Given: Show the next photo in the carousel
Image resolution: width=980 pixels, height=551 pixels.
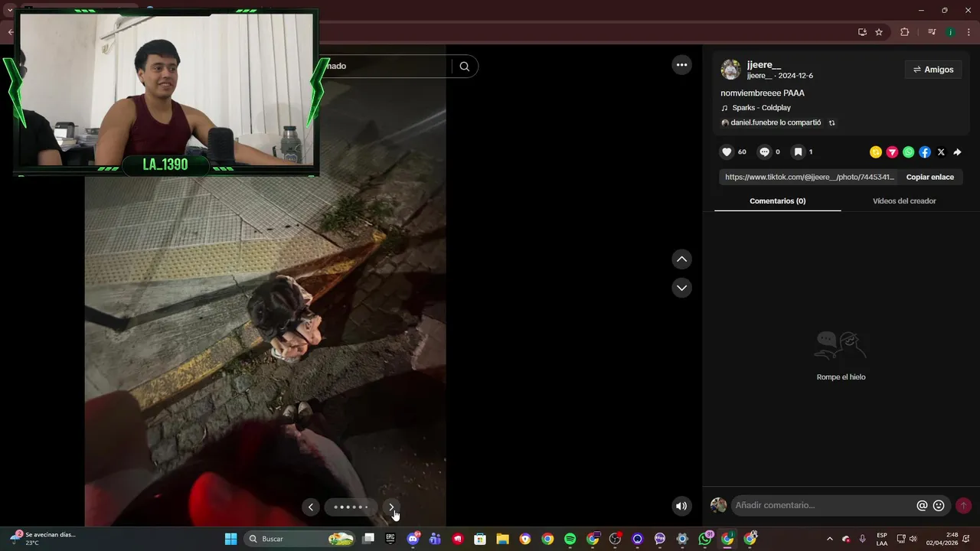Looking at the screenshot, I should (391, 507).
